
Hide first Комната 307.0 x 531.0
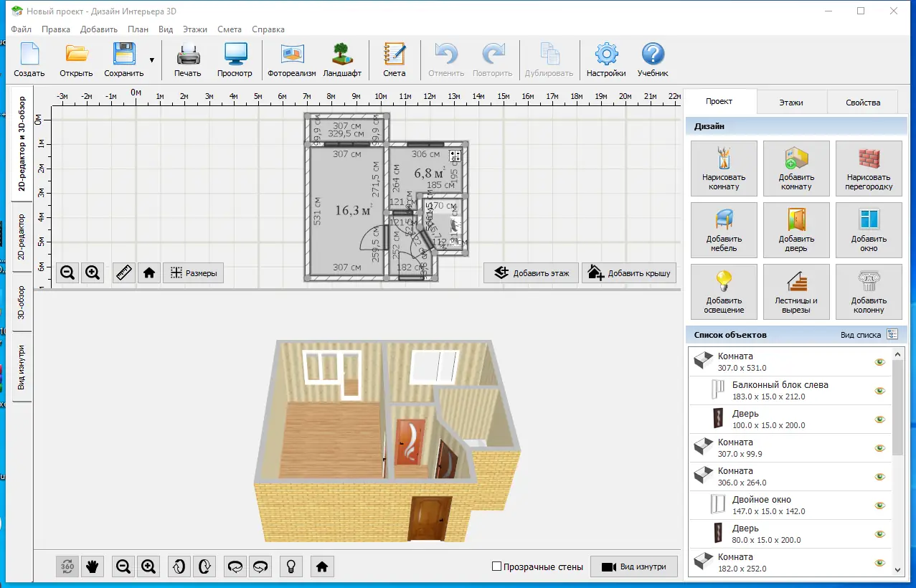coord(880,362)
